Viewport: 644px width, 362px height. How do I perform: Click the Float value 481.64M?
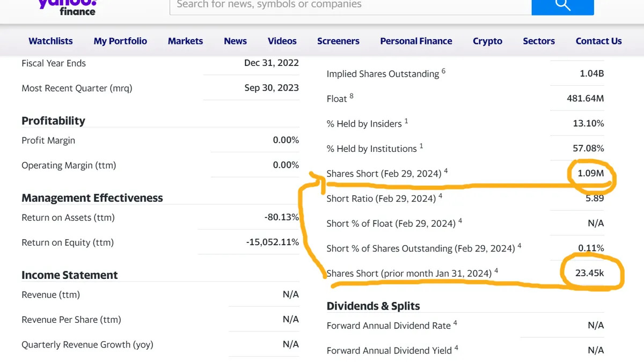coord(585,99)
